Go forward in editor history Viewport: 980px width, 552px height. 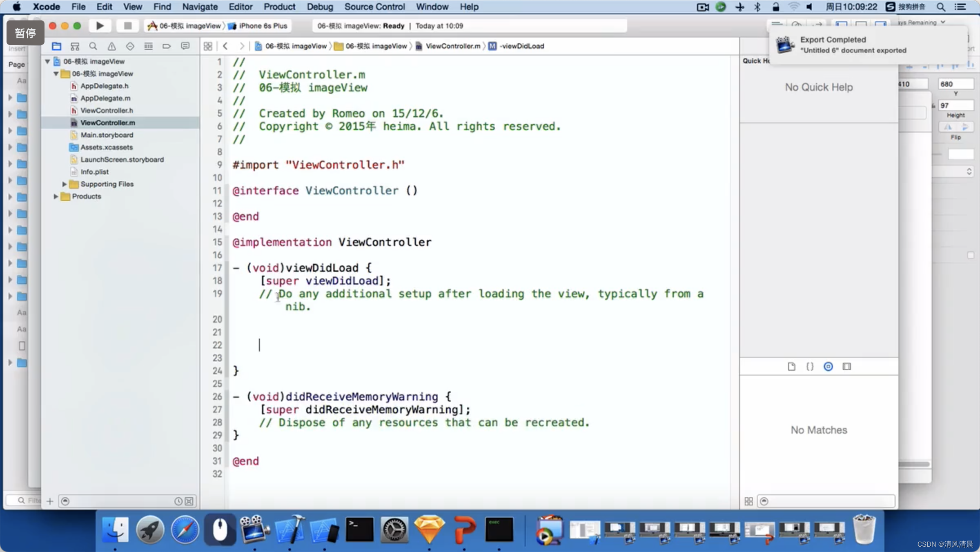(x=242, y=46)
